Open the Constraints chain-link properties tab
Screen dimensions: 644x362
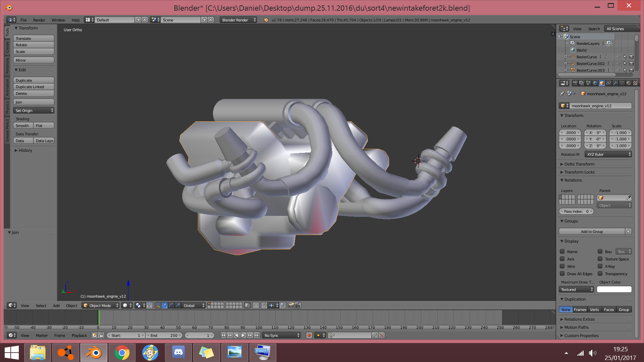click(608, 83)
